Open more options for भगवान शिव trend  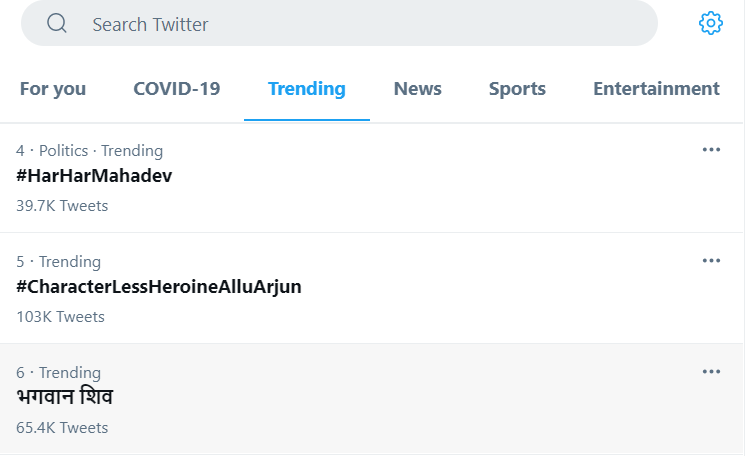pyautogui.click(x=711, y=372)
